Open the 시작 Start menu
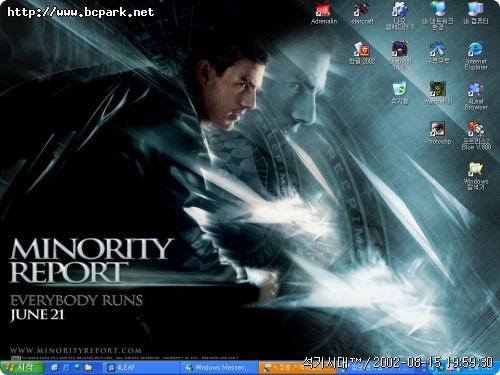This screenshot has width=500, height=375. coord(21,367)
